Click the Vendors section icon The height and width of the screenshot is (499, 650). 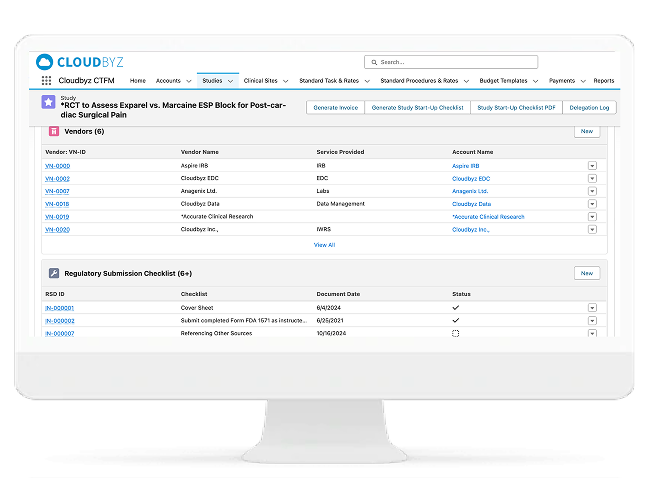(54, 131)
